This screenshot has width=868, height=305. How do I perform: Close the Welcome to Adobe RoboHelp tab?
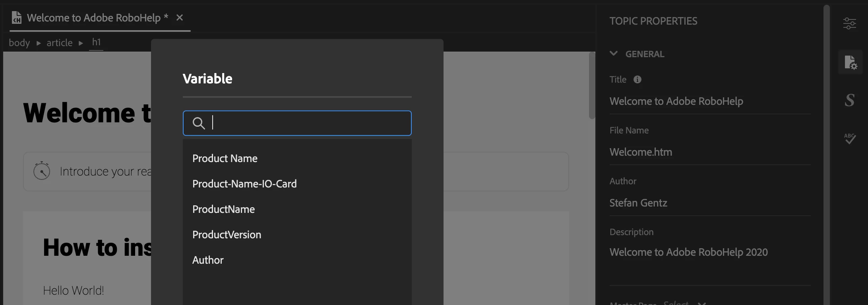180,17
